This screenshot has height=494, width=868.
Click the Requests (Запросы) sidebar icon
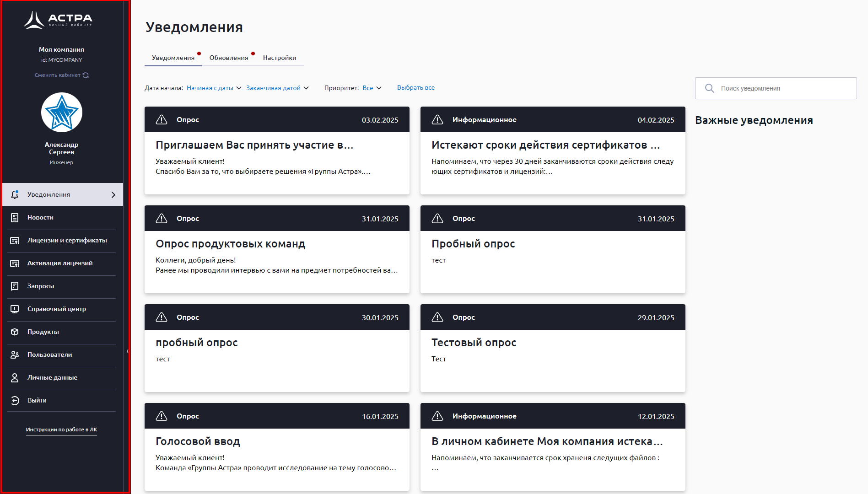pyautogui.click(x=15, y=286)
